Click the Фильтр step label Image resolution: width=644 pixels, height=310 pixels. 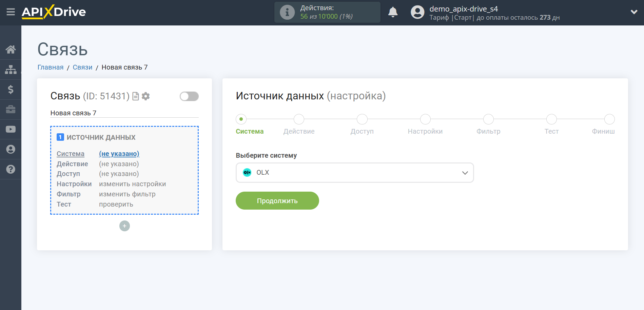(488, 131)
